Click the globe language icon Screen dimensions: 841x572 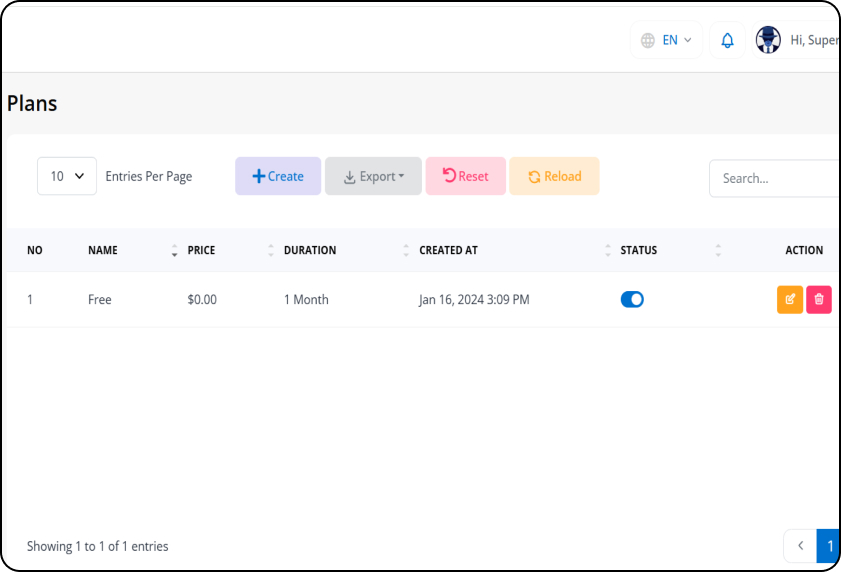pos(648,40)
